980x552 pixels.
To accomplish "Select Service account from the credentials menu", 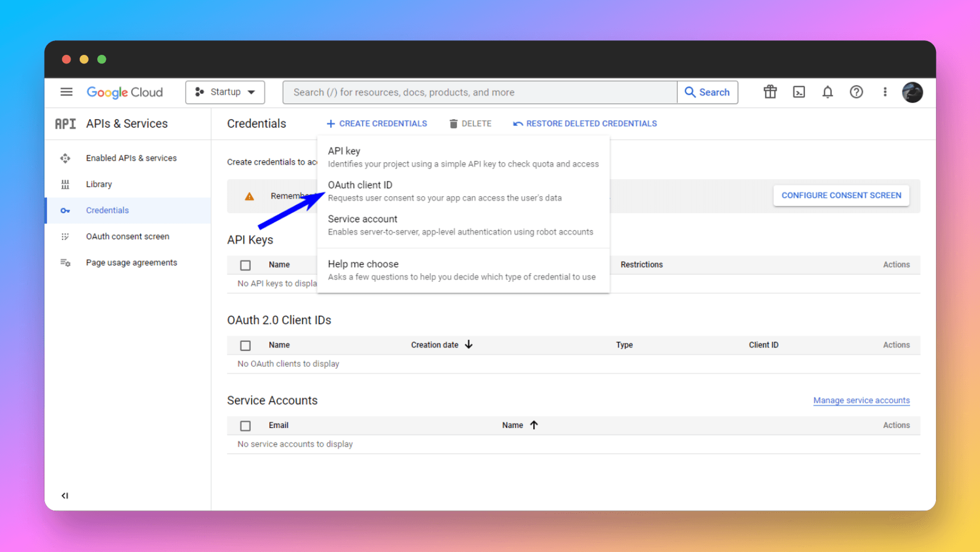I will point(363,219).
